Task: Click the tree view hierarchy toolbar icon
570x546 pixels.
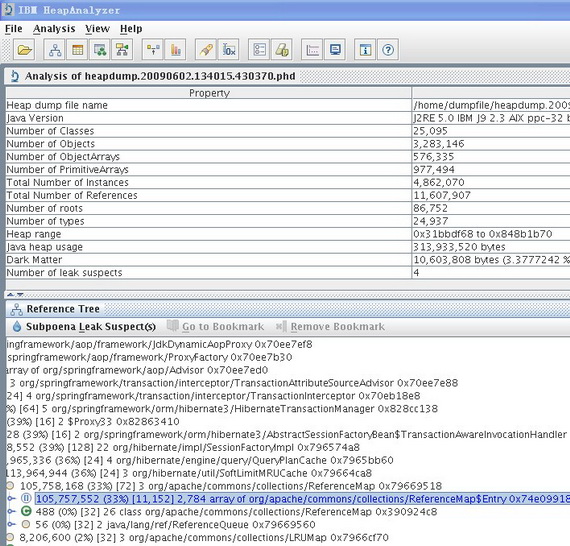Action: (x=55, y=49)
